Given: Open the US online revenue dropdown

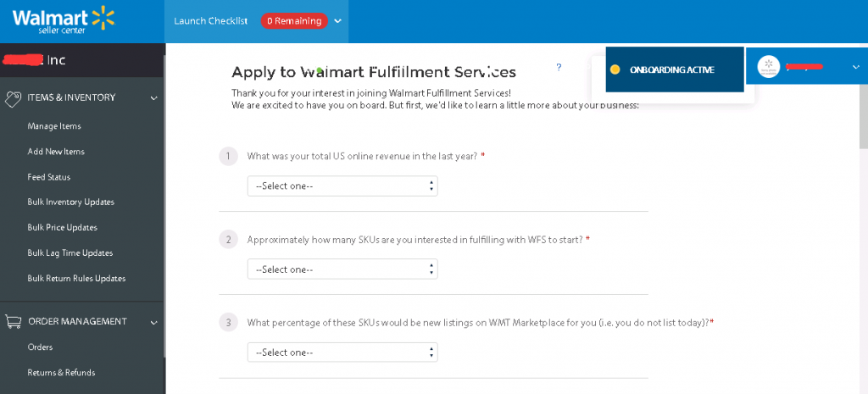Looking at the screenshot, I should coord(342,186).
